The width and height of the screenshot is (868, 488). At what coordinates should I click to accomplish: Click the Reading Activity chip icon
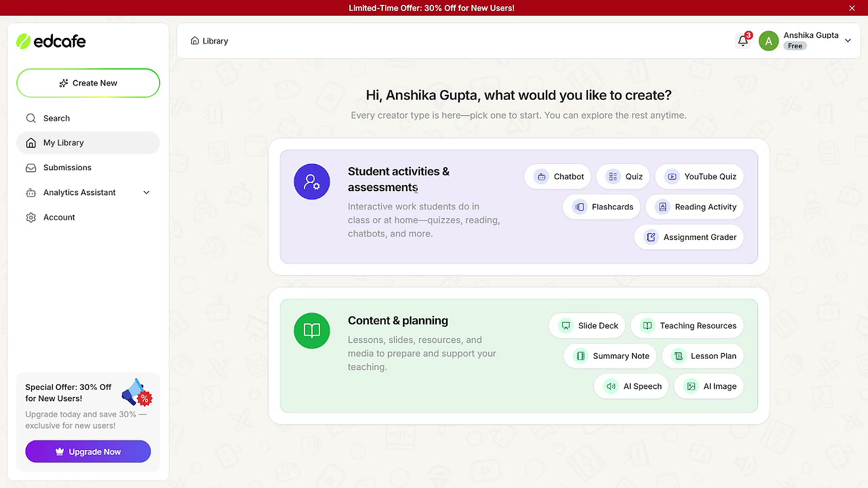coord(663,207)
